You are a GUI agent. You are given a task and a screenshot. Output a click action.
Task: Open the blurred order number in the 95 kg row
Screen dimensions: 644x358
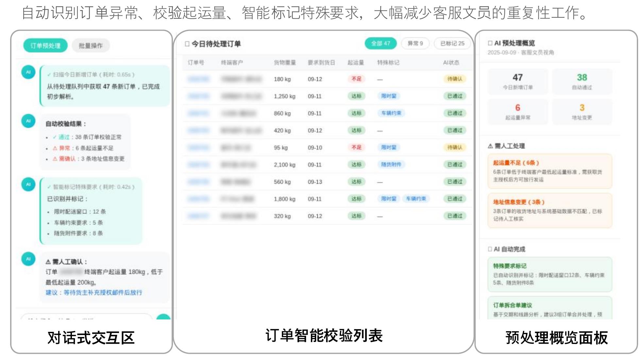pyautogui.click(x=198, y=147)
